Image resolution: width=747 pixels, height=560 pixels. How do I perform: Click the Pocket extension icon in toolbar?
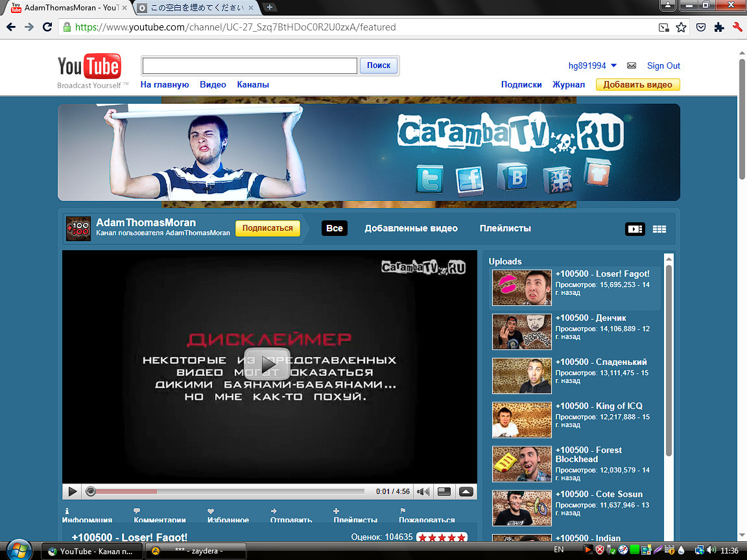coord(701,27)
